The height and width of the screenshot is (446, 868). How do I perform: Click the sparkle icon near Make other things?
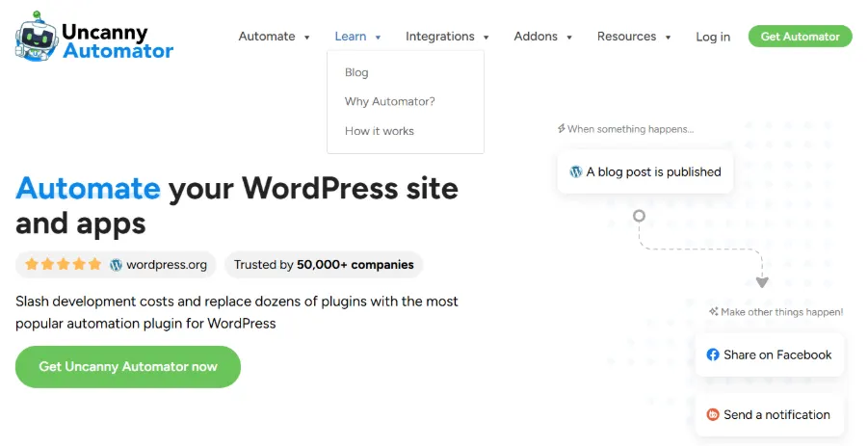tap(713, 312)
